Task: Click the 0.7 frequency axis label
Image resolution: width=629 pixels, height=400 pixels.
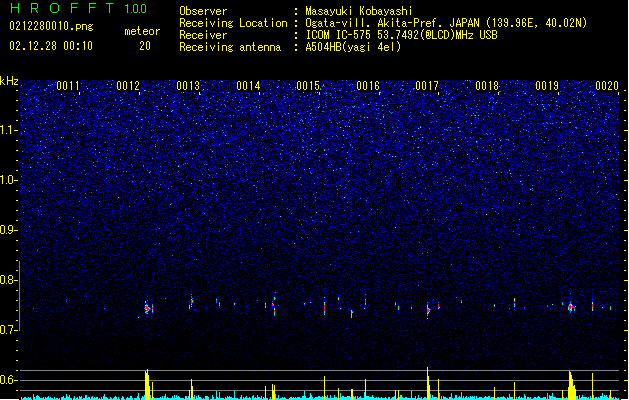Action: point(8,330)
